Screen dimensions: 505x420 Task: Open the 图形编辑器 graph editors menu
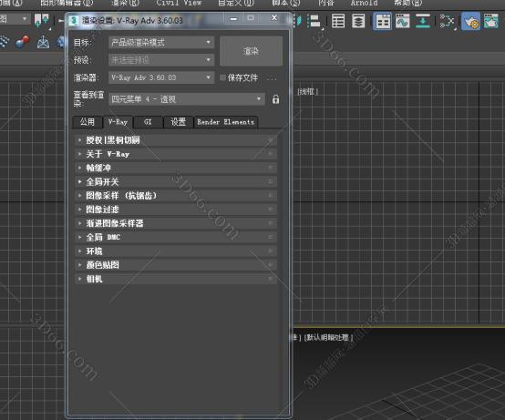coord(67,3)
